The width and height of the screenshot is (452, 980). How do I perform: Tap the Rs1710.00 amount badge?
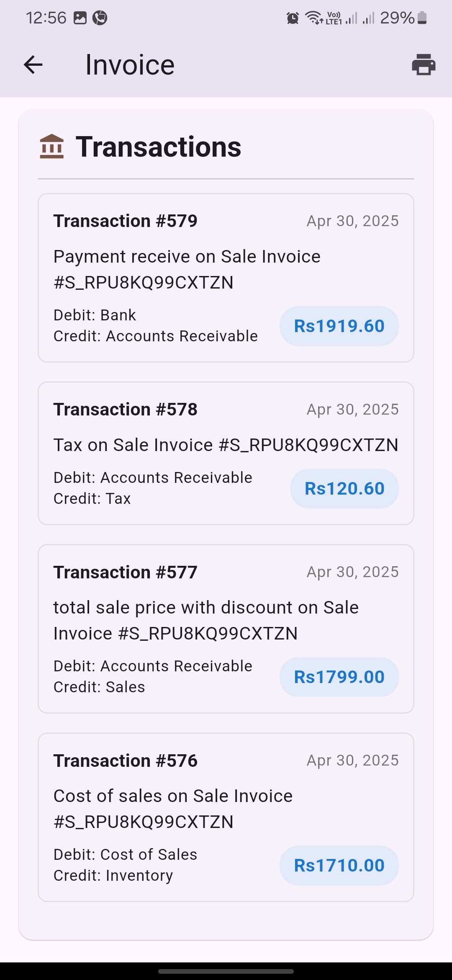point(339,865)
